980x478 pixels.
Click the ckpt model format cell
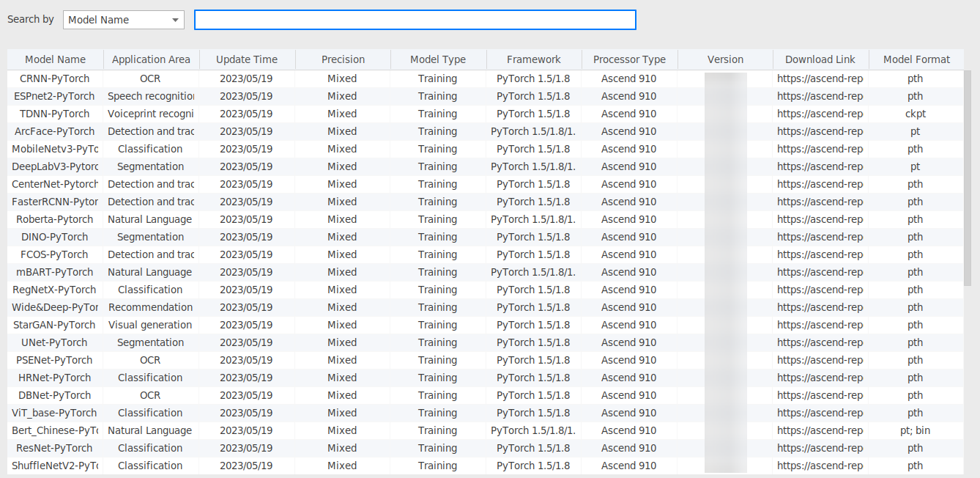[916, 114]
